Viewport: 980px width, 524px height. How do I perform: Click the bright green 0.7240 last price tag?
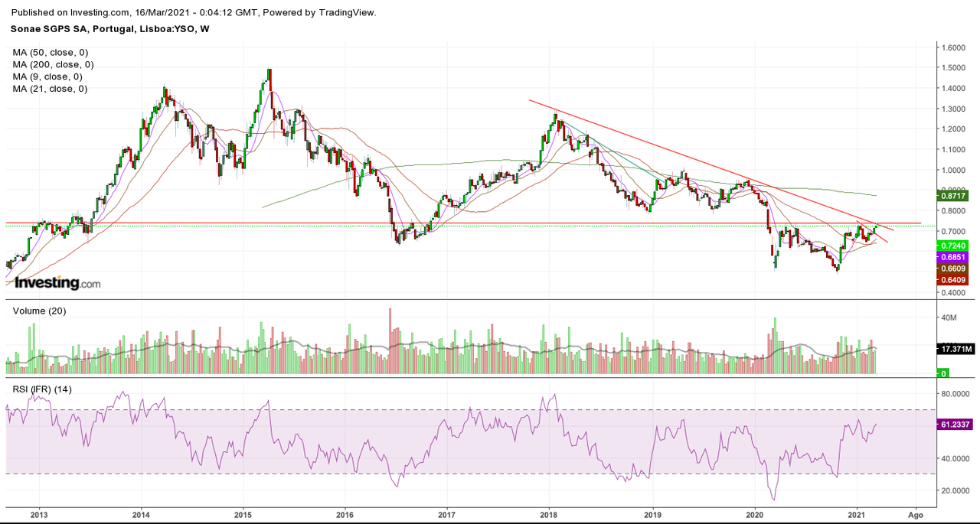point(953,246)
